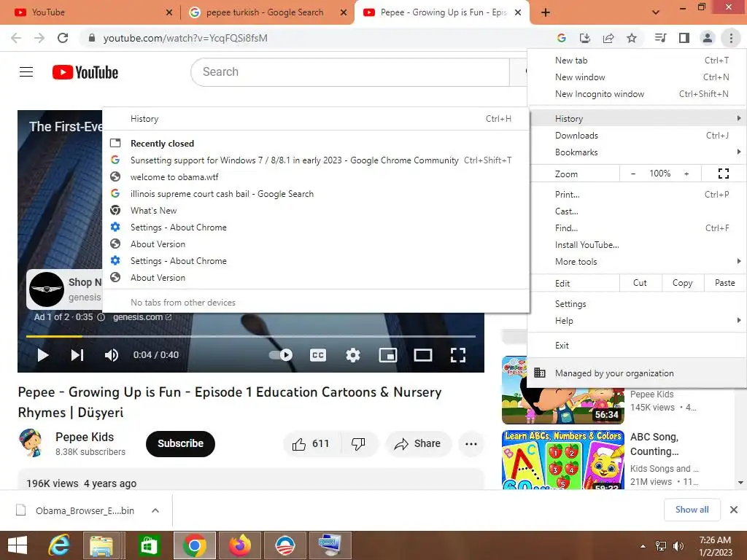
Task: Open the side panel icon
Action: tap(684, 38)
